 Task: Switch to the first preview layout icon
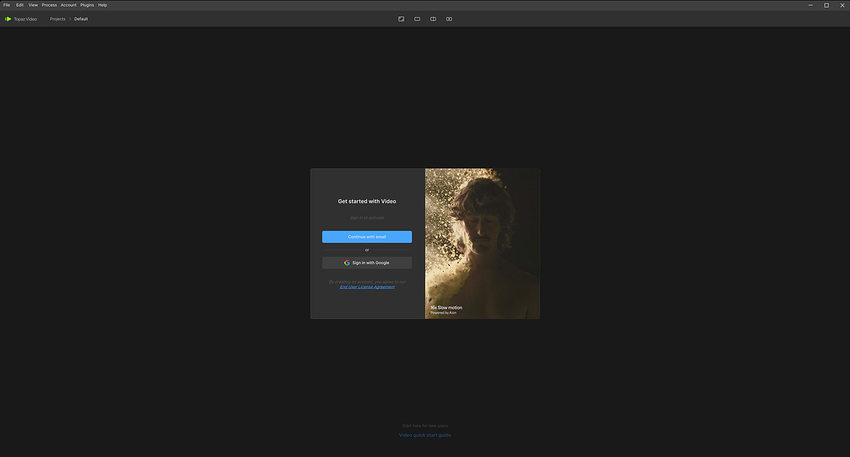pyautogui.click(x=401, y=19)
